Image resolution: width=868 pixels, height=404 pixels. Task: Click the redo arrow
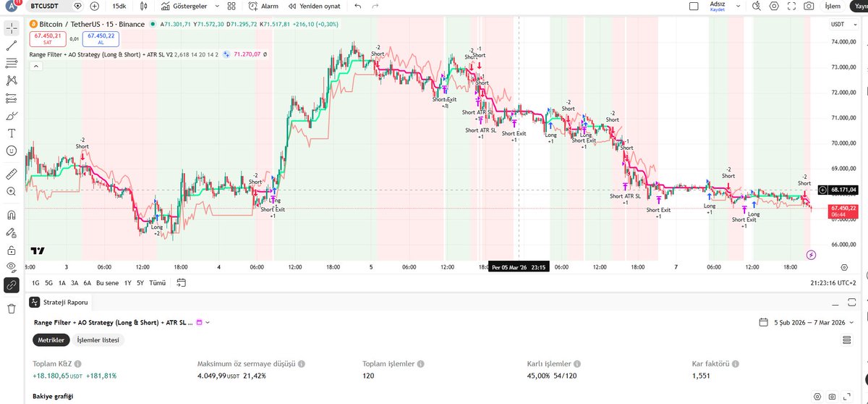pyautogui.click(x=375, y=7)
